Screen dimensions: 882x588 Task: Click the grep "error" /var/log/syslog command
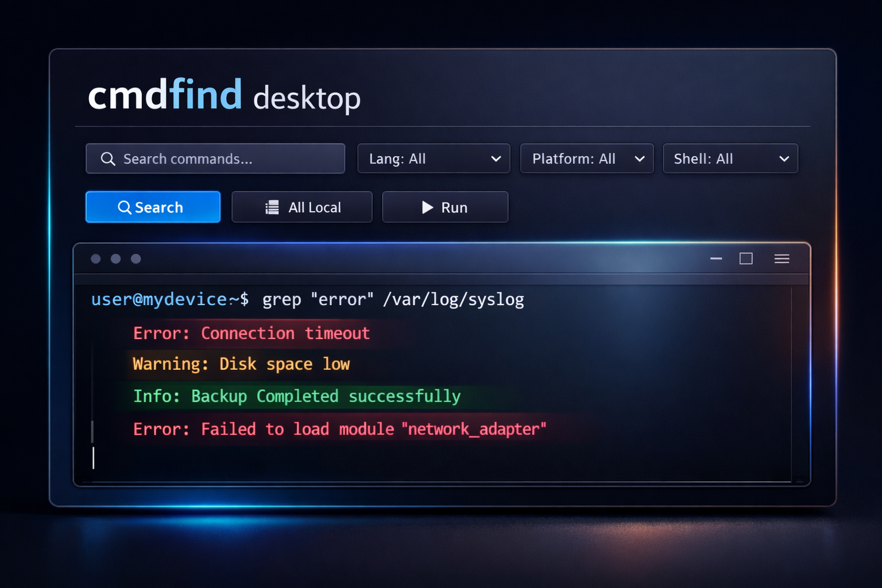393,300
